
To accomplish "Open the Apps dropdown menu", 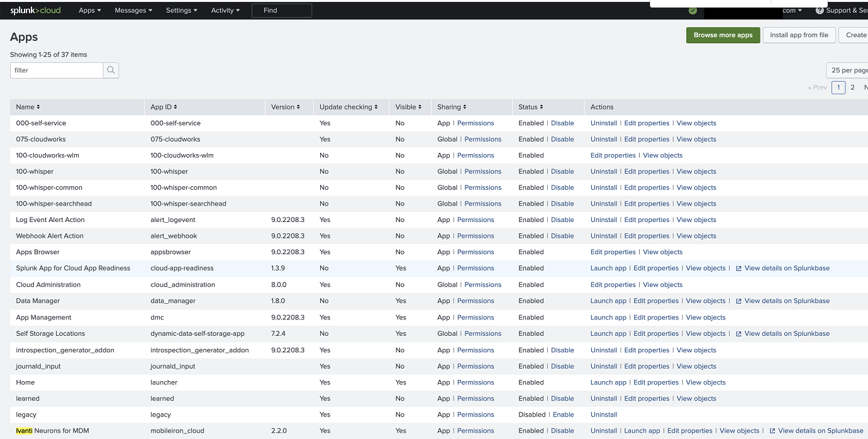I will (90, 11).
